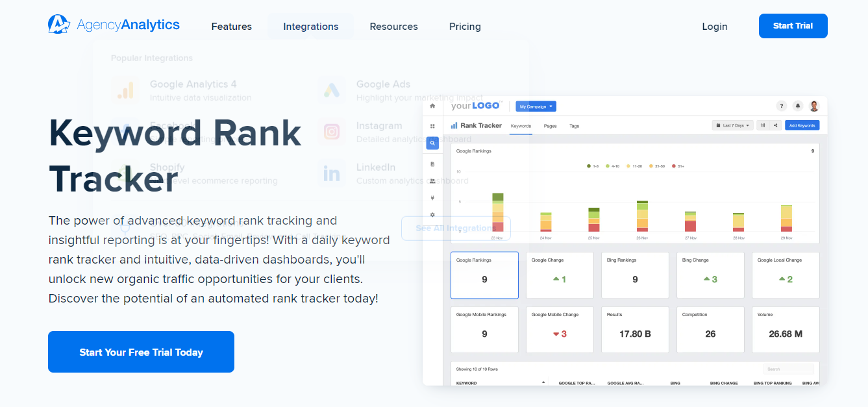Click the Login link
Screen dimensions: 868x407
point(715,27)
